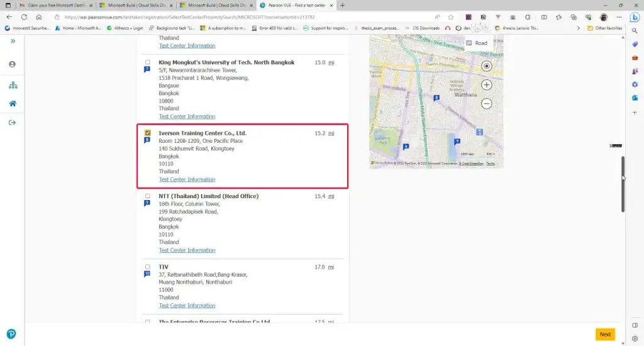Go to the home icon in sidebar
The image size is (644, 346).
pos(13,104)
